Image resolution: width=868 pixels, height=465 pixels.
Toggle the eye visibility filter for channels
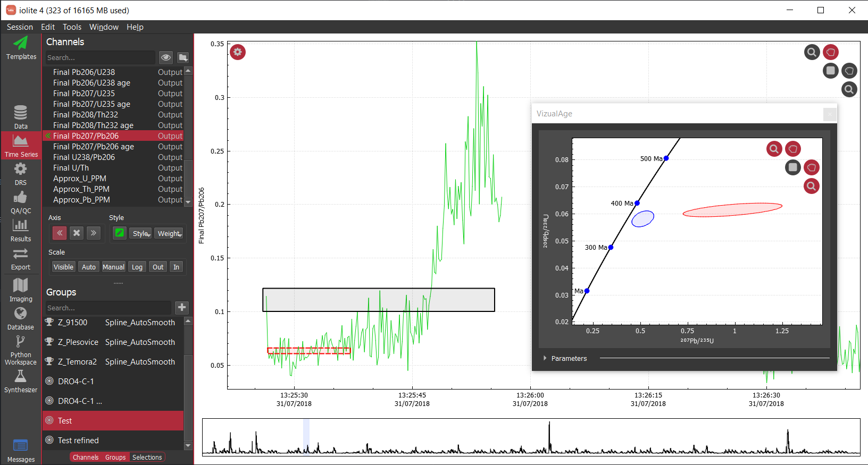(166, 57)
